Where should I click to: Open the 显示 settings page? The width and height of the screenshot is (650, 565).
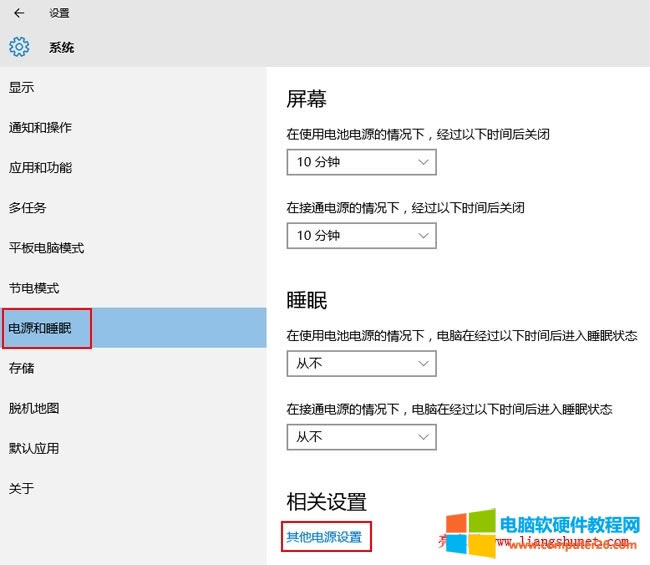[x=22, y=88]
